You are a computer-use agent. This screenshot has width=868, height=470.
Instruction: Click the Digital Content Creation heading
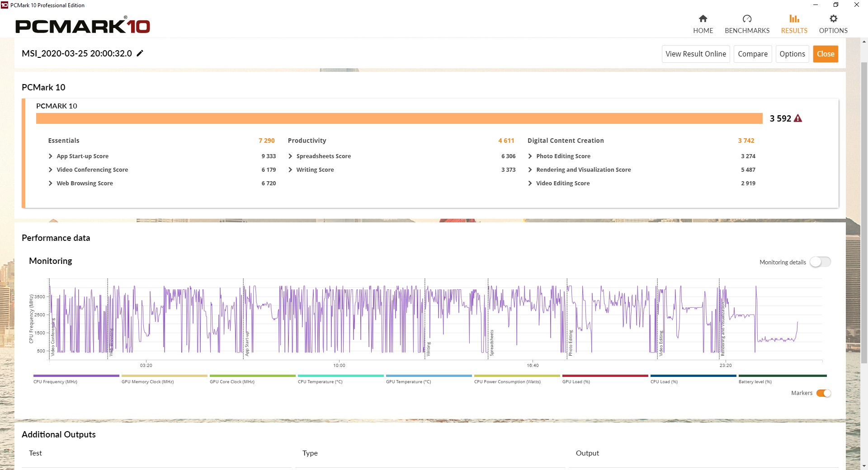[566, 141]
